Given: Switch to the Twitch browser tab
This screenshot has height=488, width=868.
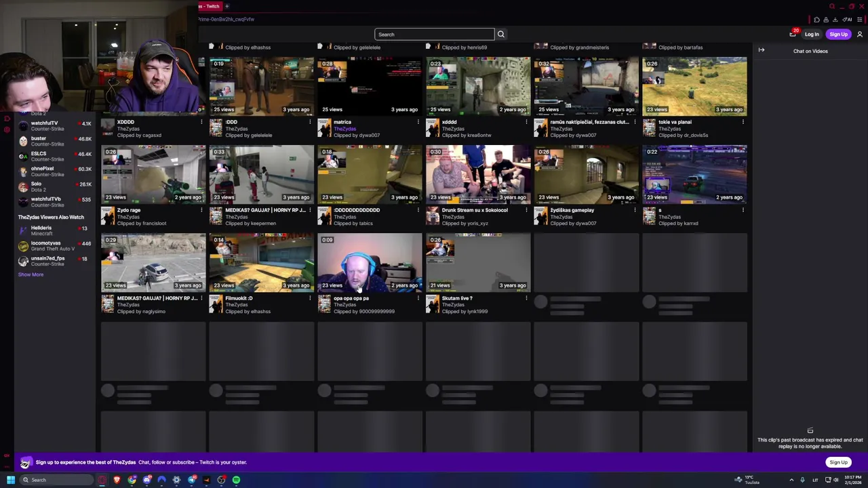Looking at the screenshot, I should (210, 6).
